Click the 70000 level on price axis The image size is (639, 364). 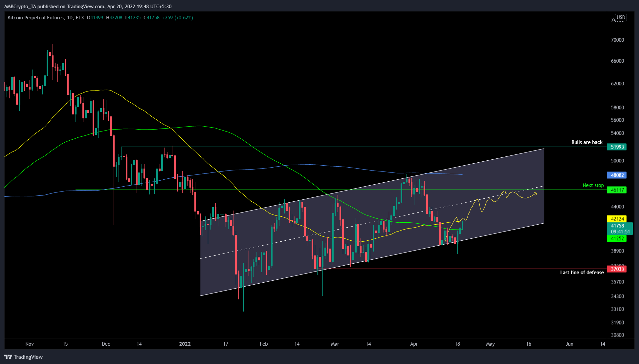(x=617, y=40)
